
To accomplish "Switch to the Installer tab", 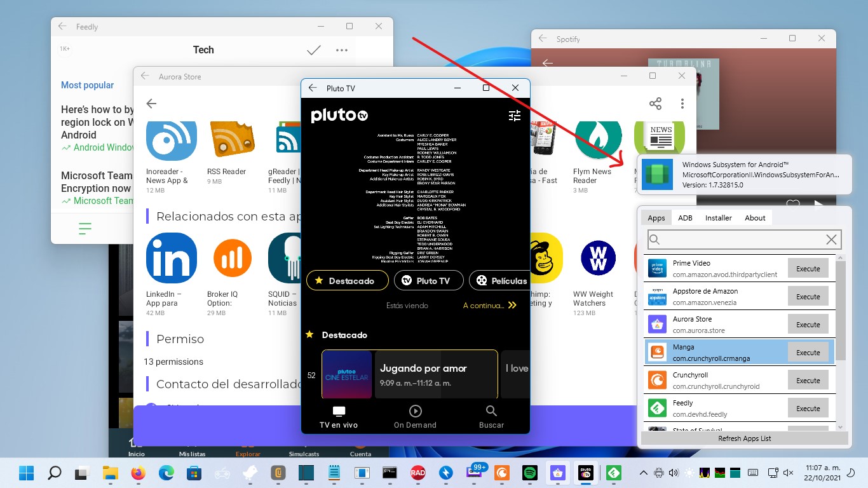I will click(719, 217).
